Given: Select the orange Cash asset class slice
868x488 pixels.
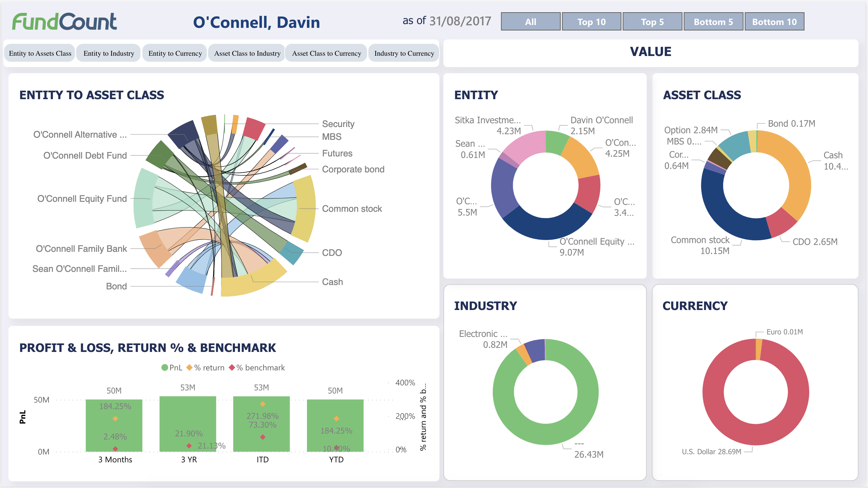Looking at the screenshot, I should point(795,175).
